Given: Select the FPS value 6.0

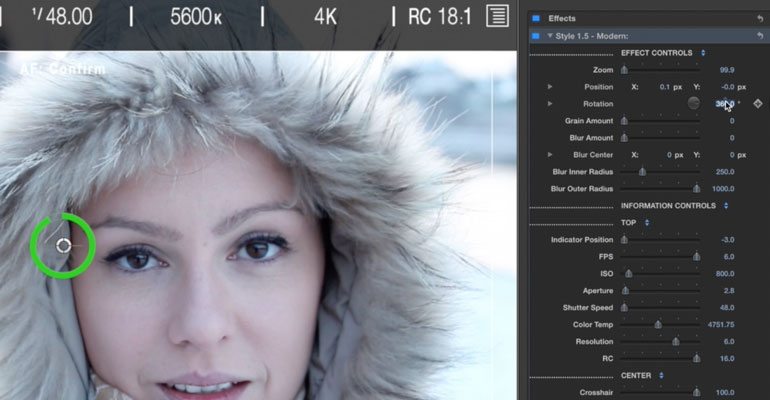Looking at the screenshot, I should click(729, 257).
